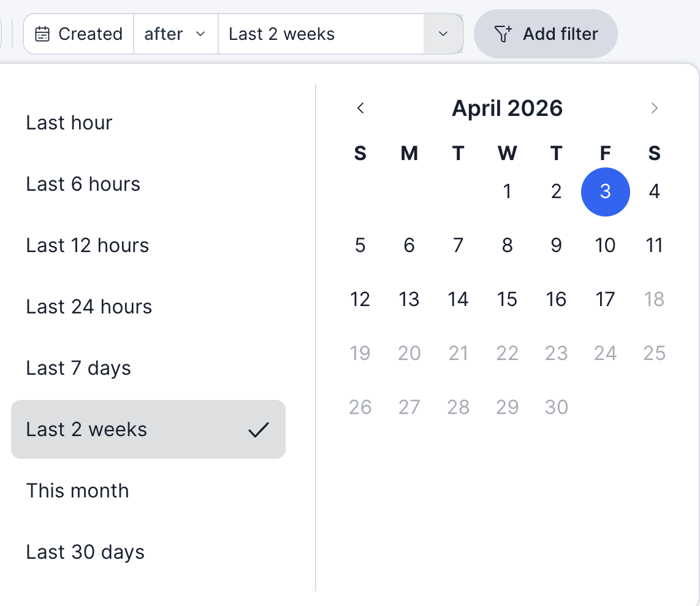Click the highlighted date April 3
Viewport: 700px width, 606px height.
[606, 192]
